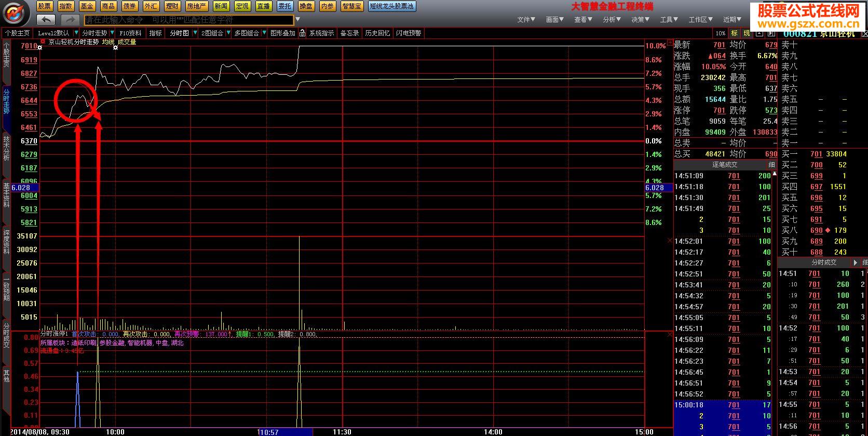The height and width of the screenshot is (436, 868).
Task: Click the 细 detail button beside 逐笔成交
Action: pyautogui.click(x=771, y=165)
